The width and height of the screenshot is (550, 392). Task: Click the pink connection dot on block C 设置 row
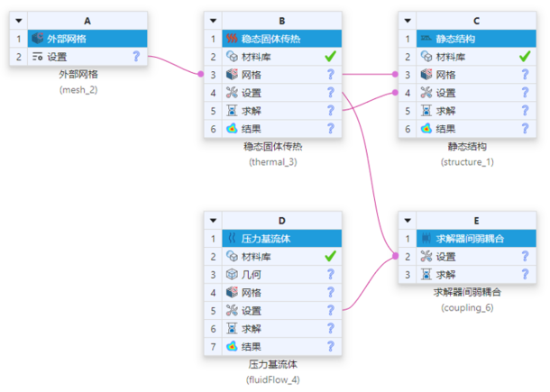pyautogui.click(x=395, y=93)
